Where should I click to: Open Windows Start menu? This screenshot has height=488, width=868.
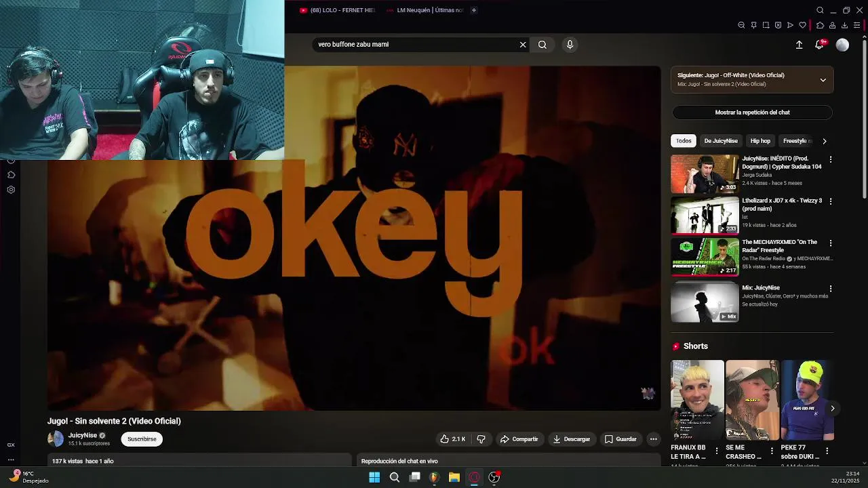point(374,477)
